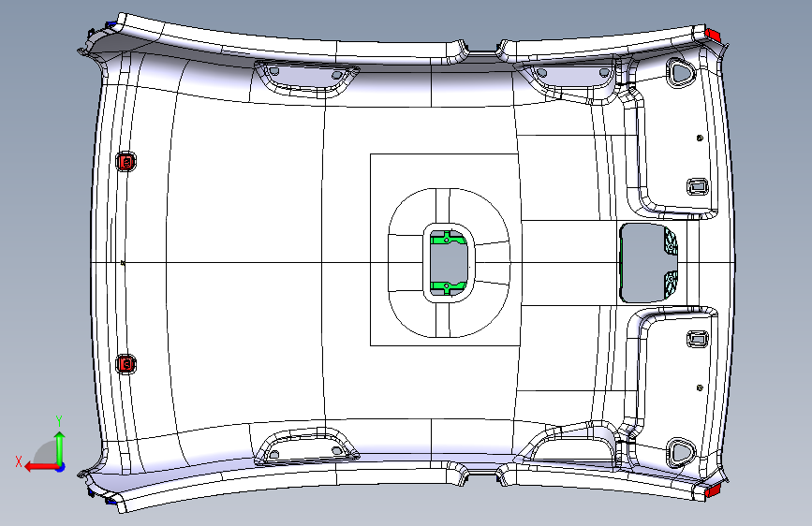The height and width of the screenshot is (526, 812).
Task: Click the Y label of the axis triad
Action: click(59, 421)
